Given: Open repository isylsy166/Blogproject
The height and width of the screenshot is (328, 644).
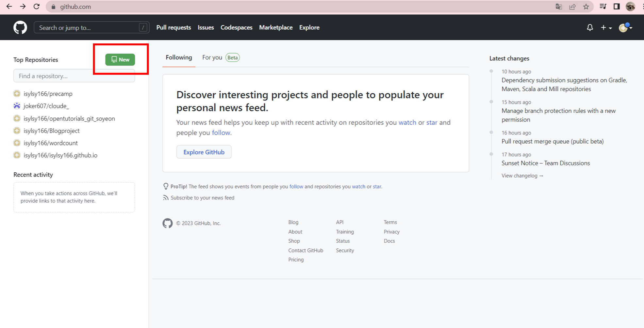Looking at the screenshot, I should coord(52,131).
